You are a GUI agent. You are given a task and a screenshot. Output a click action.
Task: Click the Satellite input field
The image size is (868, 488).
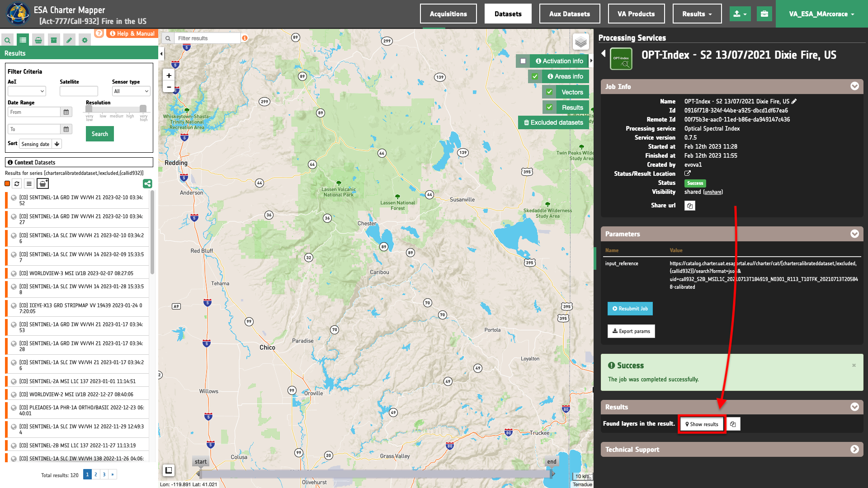tap(79, 91)
